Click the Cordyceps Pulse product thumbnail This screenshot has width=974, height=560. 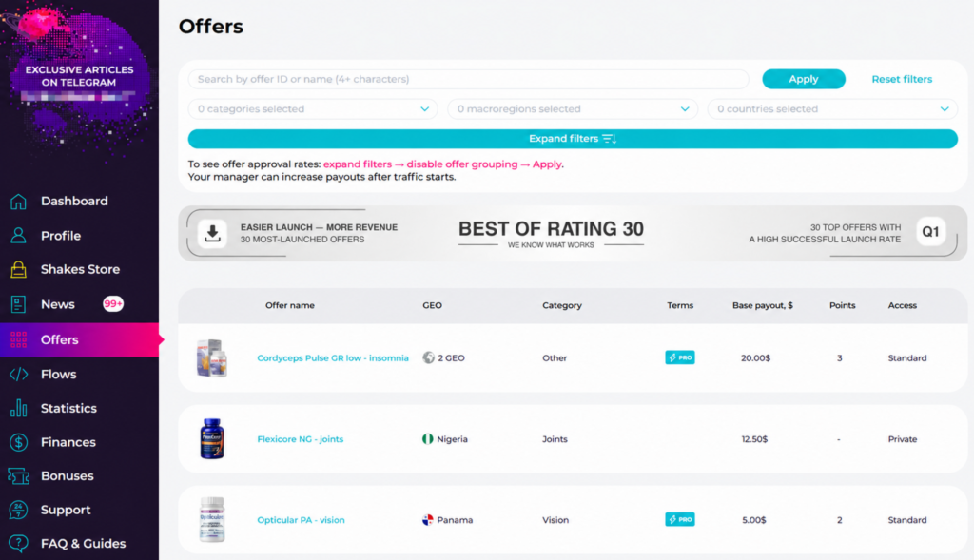click(212, 358)
